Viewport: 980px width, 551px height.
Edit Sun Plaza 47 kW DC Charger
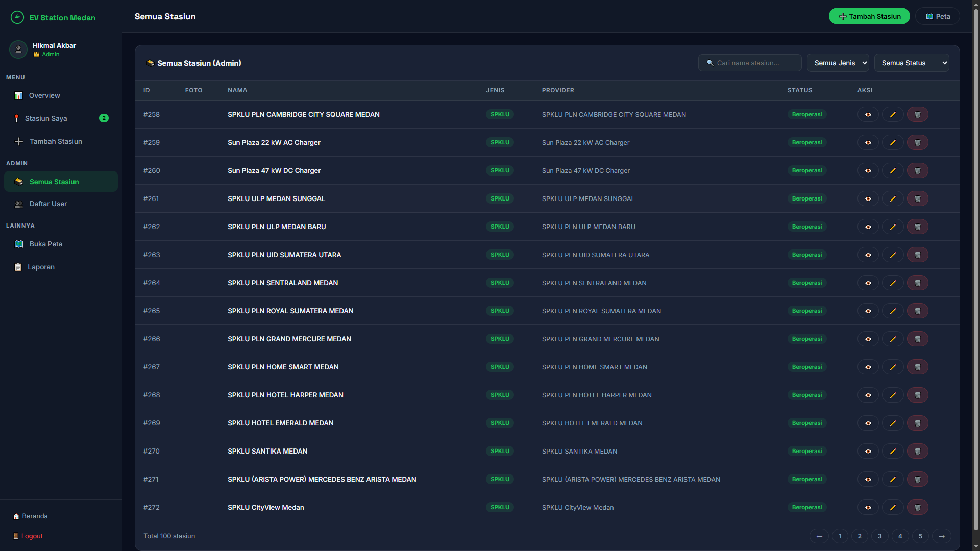point(893,170)
